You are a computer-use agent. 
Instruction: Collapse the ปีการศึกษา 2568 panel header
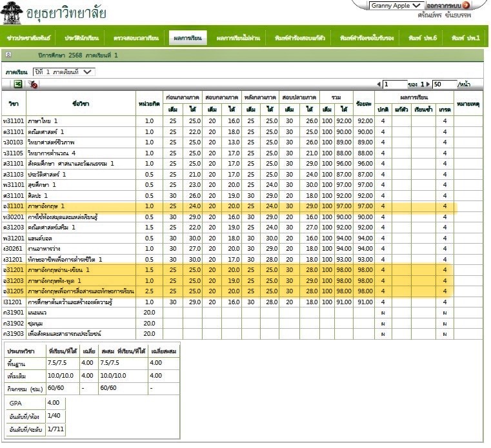(x=9, y=56)
